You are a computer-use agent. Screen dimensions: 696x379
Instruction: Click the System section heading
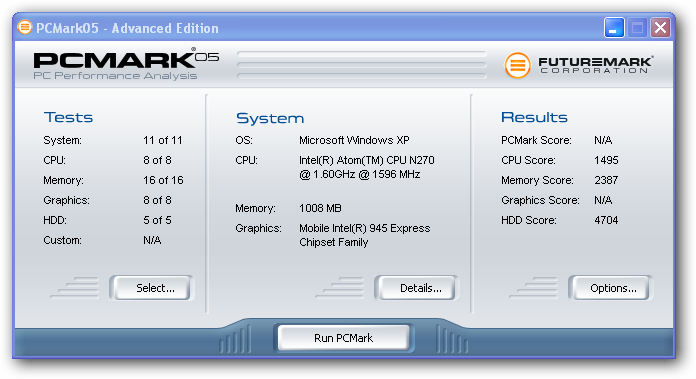pyautogui.click(x=270, y=118)
